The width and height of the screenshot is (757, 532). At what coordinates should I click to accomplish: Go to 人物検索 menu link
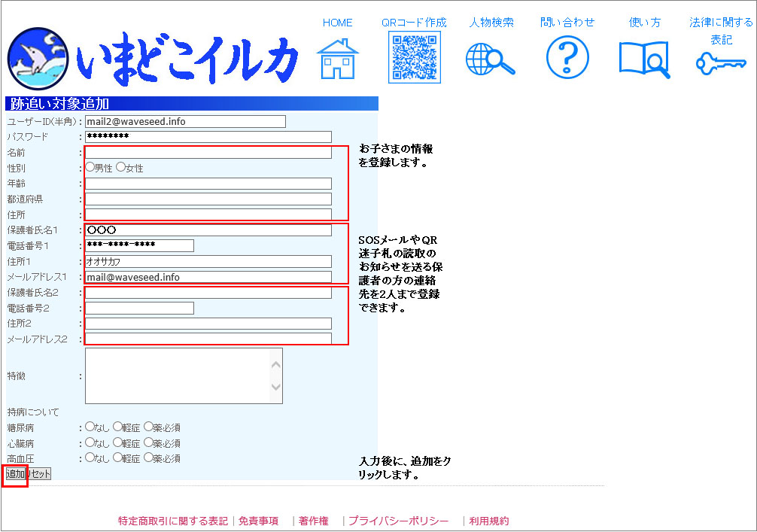[491, 23]
